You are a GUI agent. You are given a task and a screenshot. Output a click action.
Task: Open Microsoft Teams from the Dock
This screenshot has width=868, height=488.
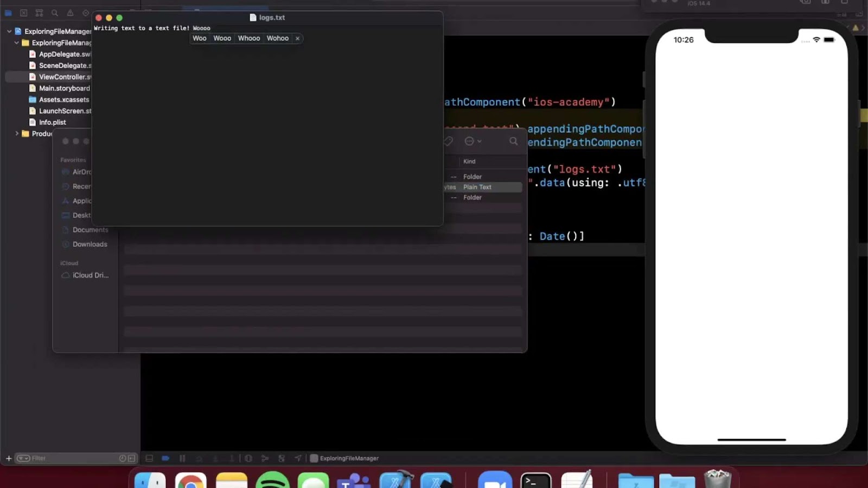354,480
